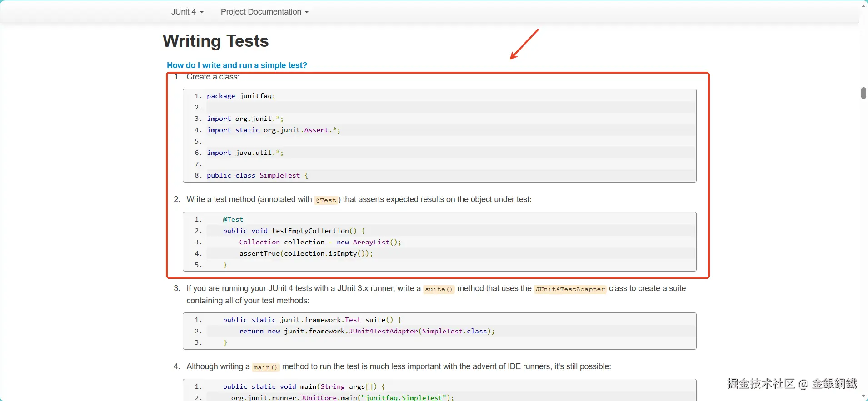The height and width of the screenshot is (401, 868).
Task: Click the vertical scrollbar thumb
Action: 863,93
